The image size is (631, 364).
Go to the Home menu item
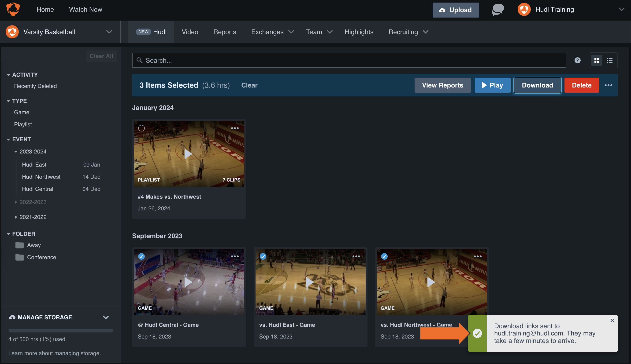(x=45, y=10)
